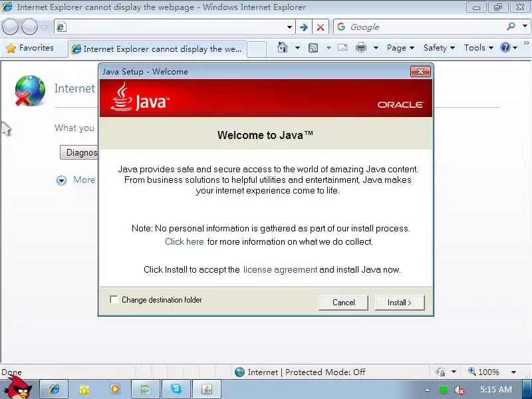Minimize the Internet Explorer window
Viewport: 532px width, 399px height.
(x=476, y=7)
